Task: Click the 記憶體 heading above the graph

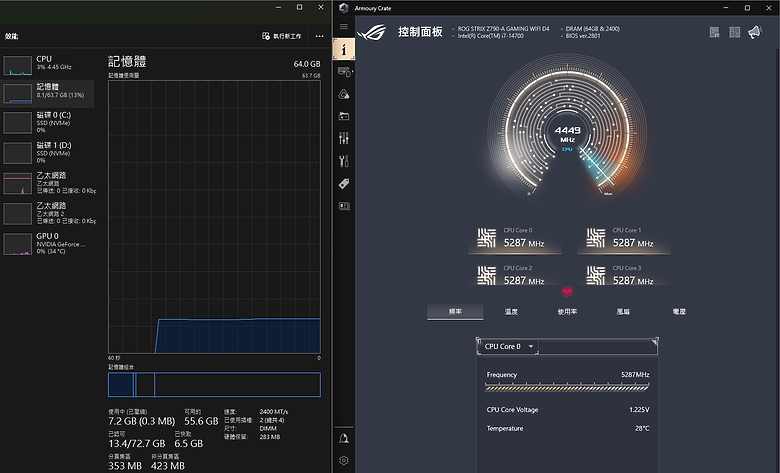Action: pyautogui.click(x=127, y=62)
